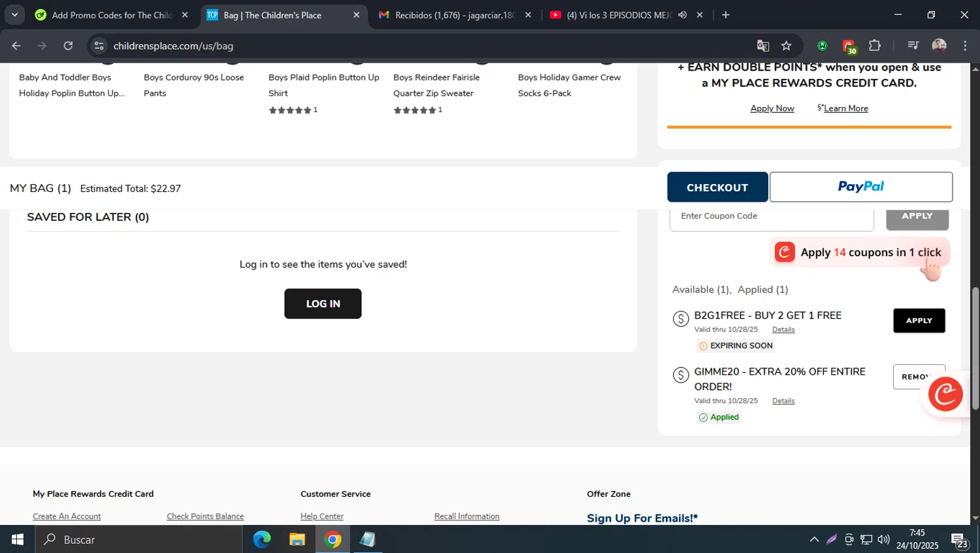Open Microsoft Edge from taskbar
Viewport: 980px width, 553px height.
click(x=262, y=539)
